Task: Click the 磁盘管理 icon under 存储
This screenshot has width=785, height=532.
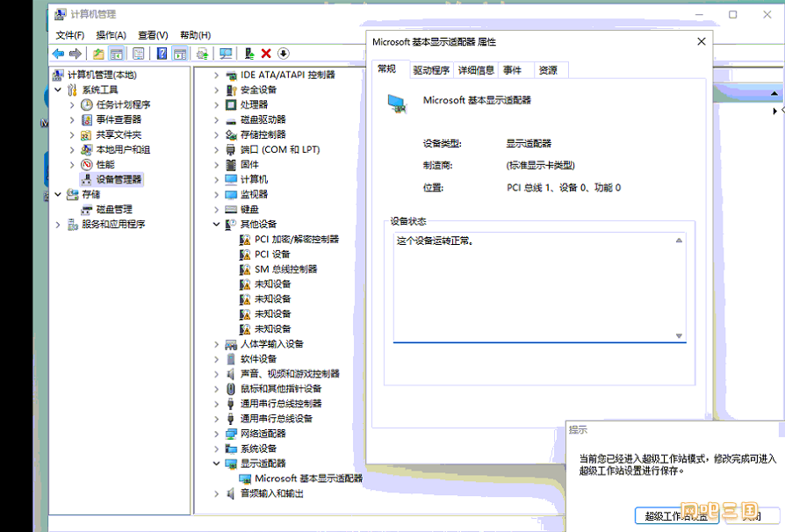Action: tap(87, 209)
